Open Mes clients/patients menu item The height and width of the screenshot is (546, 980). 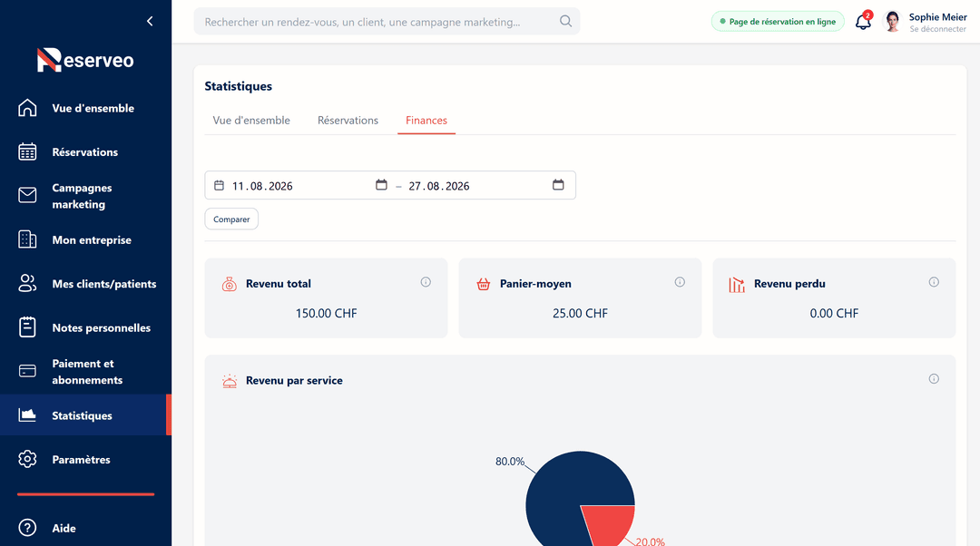pos(104,284)
